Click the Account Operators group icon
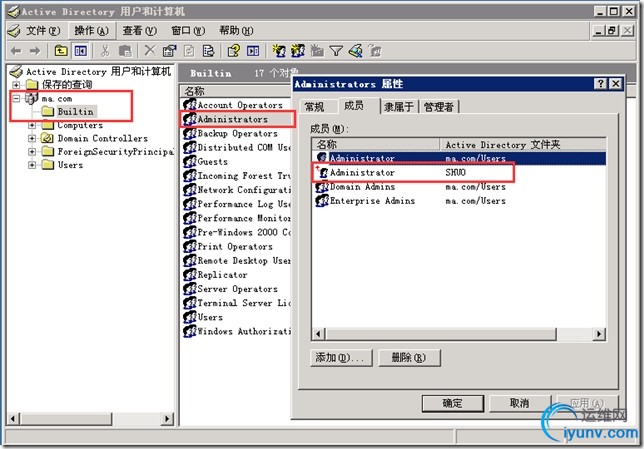Image resolution: width=644 pixels, height=449 pixels. [190, 105]
